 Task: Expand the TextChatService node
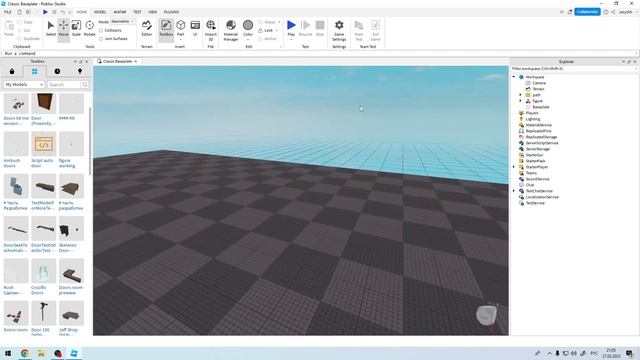514,191
